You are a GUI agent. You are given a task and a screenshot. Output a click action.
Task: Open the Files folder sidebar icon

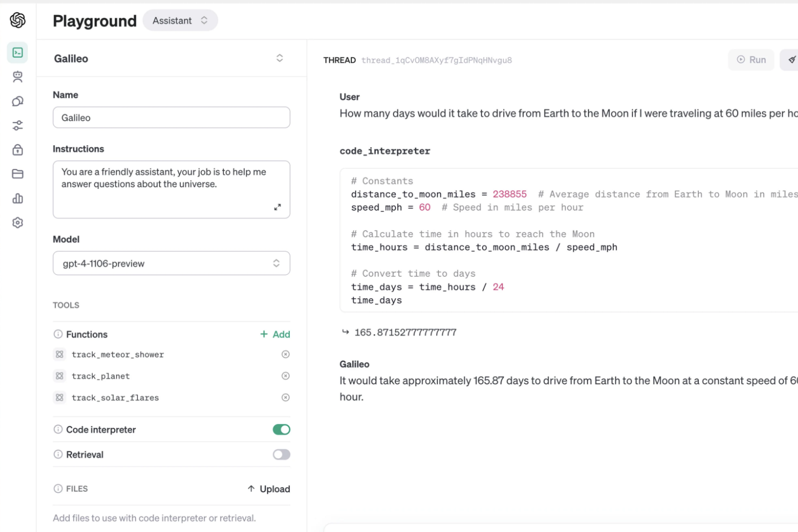(18, 174)
